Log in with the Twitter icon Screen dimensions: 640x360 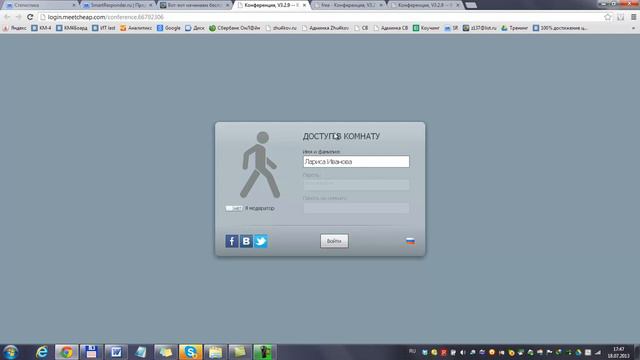coord(261,241)
